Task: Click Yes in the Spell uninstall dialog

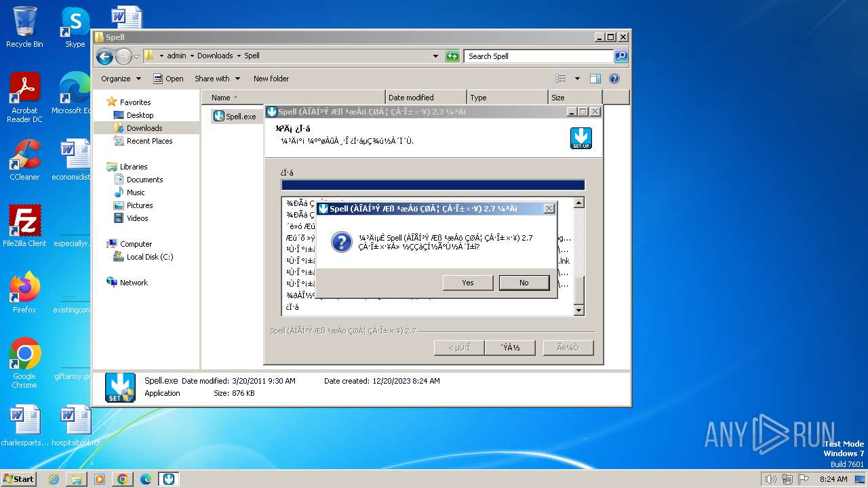Action: tap(468, 283)
